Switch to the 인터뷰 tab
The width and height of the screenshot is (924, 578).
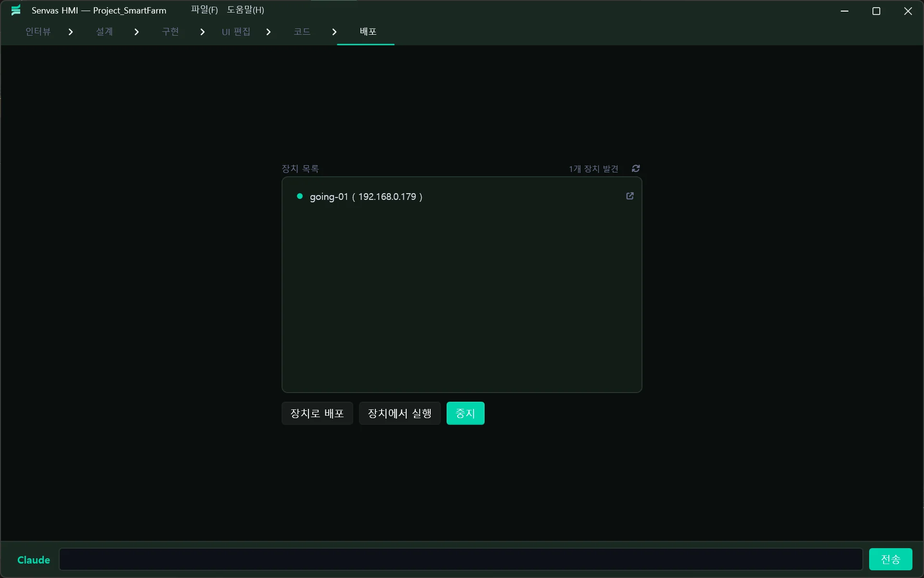coord(38,32)
